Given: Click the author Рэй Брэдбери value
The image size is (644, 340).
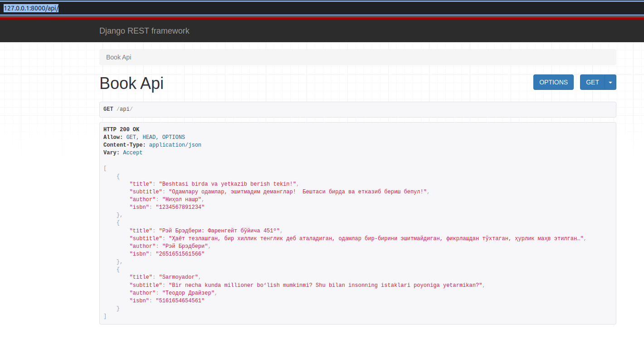Looking at the screenshot, I should [x=185, y=246].
